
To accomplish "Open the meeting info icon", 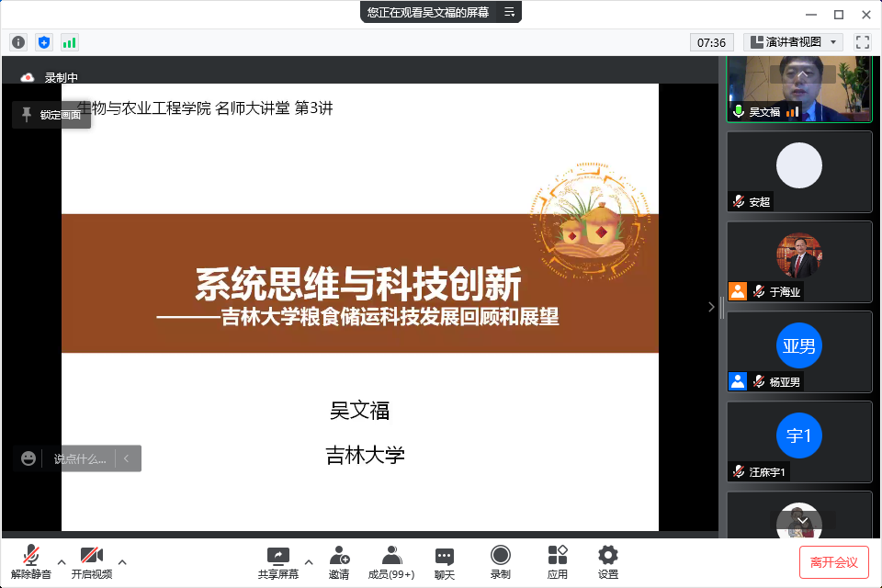I will pyautogui.click(x=18, y=42).
